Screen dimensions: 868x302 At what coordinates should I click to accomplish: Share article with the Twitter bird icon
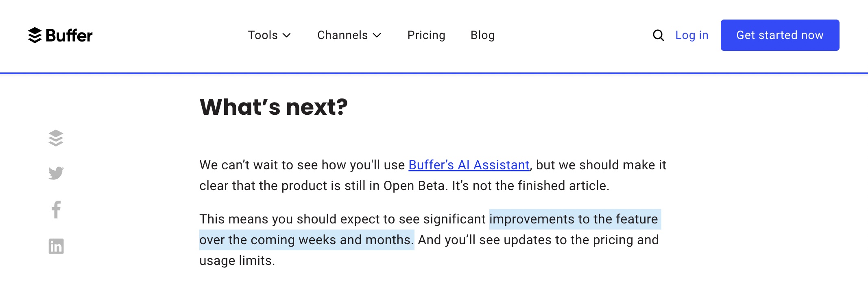[x=56, y=173]
